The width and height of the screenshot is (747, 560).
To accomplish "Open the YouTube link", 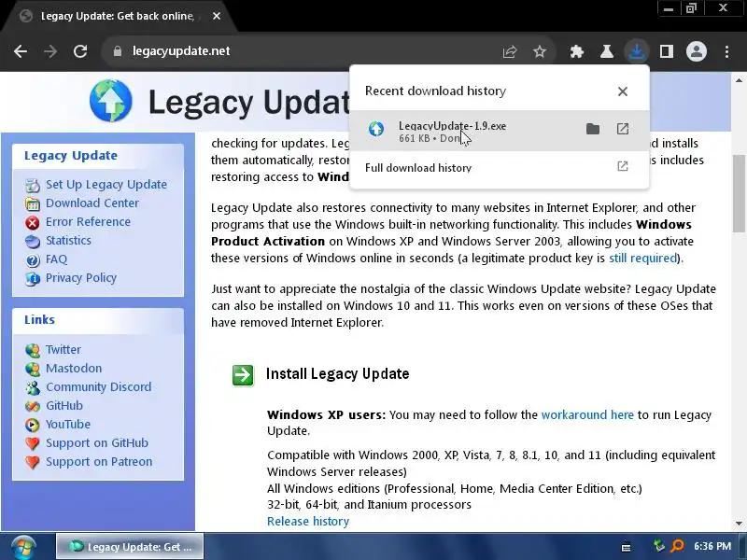I will tap(68, 425).
